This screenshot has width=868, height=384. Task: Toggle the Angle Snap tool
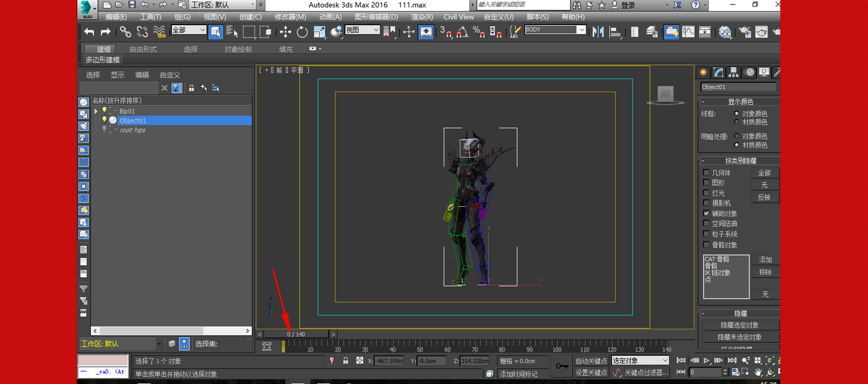(462, 32)
